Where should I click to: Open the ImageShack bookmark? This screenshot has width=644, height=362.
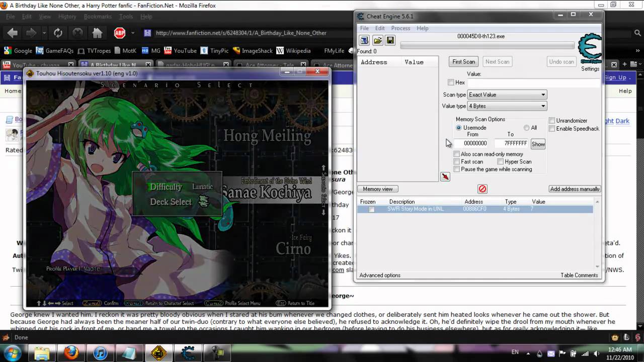[253, 51]
